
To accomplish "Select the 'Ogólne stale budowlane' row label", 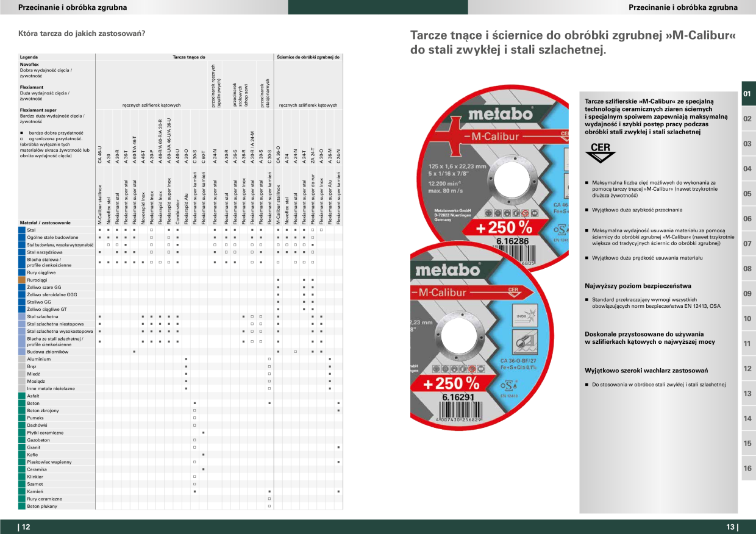I will pyautogui.click(x=52, y=237).
